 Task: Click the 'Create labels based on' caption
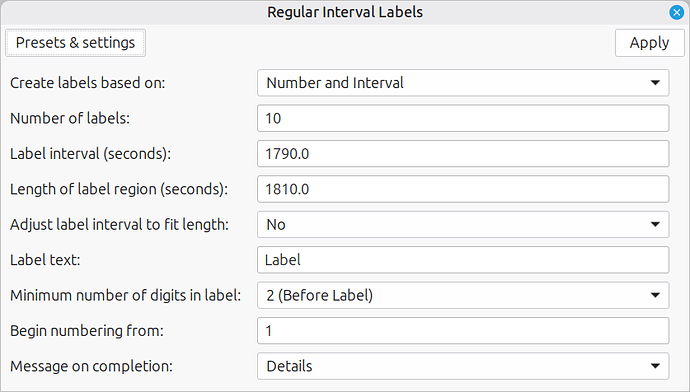click(x=88, y=83)
